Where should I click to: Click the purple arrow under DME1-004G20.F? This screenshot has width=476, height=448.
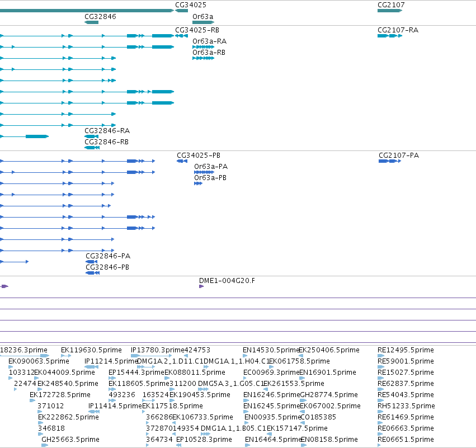201,286
